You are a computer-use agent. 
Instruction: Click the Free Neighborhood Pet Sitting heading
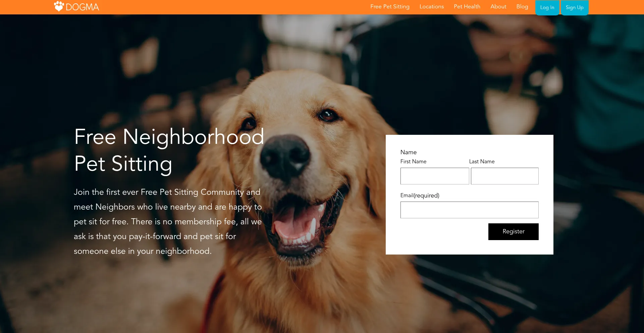(x=169, y=150)
